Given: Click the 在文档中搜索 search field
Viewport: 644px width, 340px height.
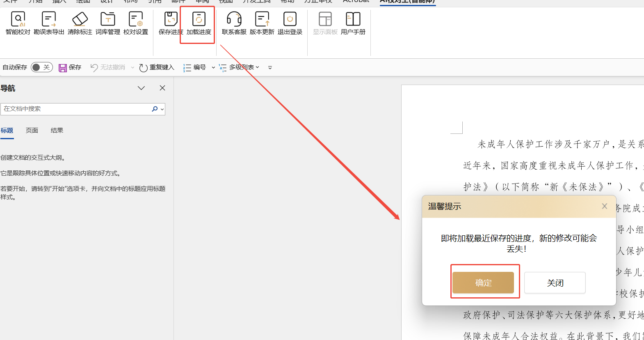Looking at the screenshot, I should click(x=76, y=109).
